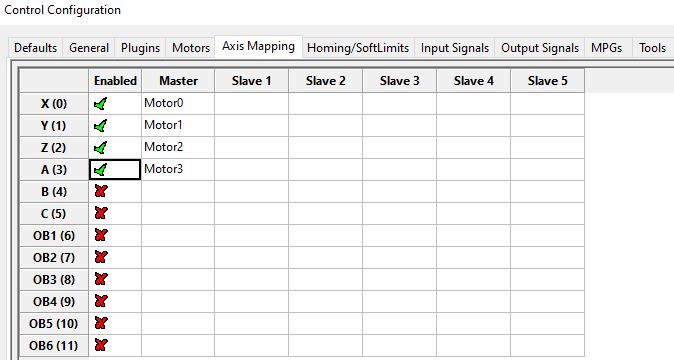The image size is (674, 360).
Task: Enable the OB1 (6) axis red X
Action: tap(101, 235)
